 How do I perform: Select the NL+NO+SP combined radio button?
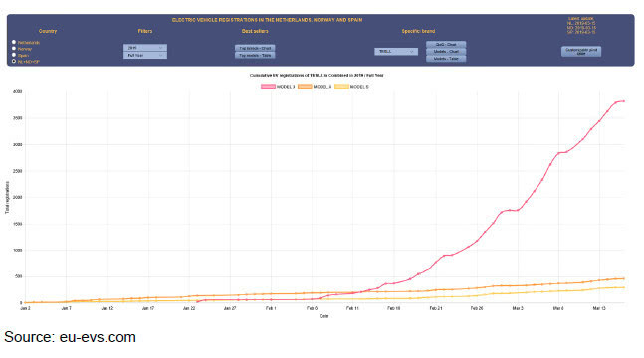pyautogui.click(x=14, y=62)
